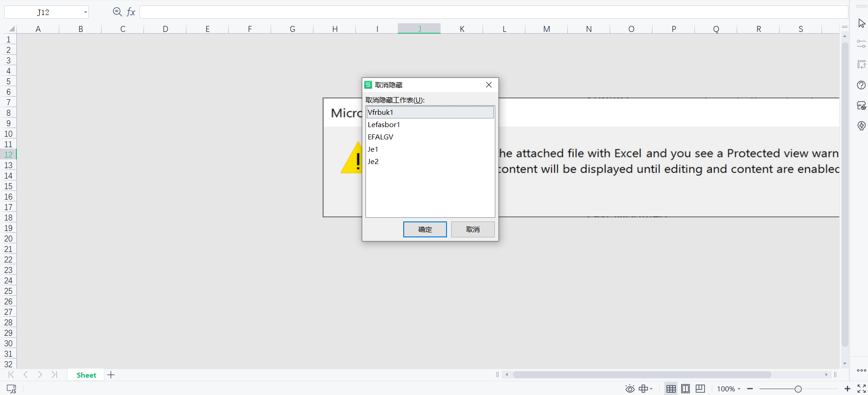
Task: Click the zoom magnifier icon beside the formula bar
Action: 117,12
